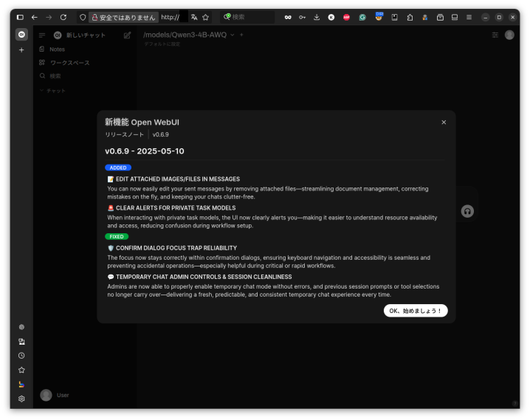Screen dimensions: 530x420
Task: Open the green Grammarly extension icon
Action: tap(362, 17)
